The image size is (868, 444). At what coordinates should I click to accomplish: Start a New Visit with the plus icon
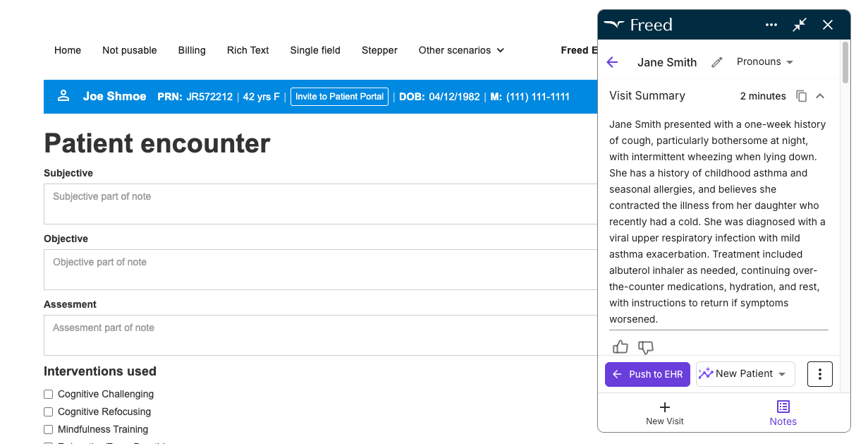[664, 412]
